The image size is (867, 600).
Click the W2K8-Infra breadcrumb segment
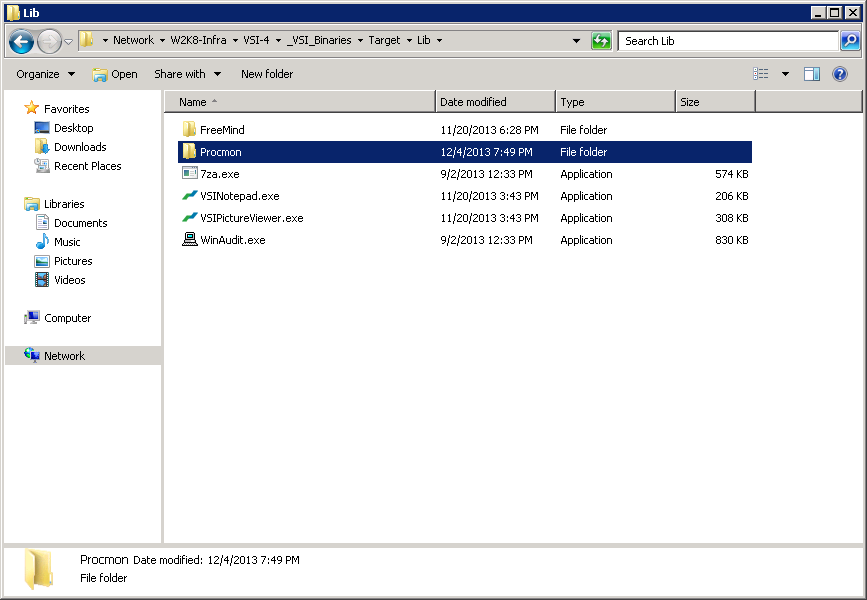coord(198,40)
